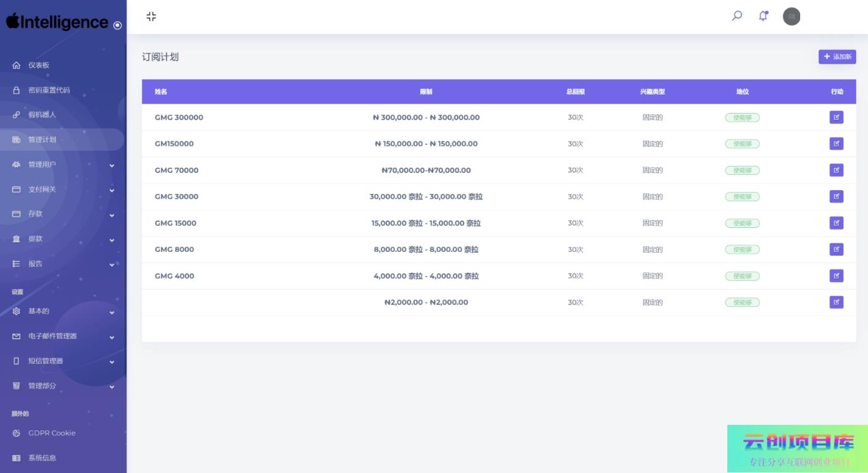Expand the 电子邮件管理器 sidebar menu
The height and width of the screenshot is (473, 868).
pyautogui.click(x=62, y=337)
